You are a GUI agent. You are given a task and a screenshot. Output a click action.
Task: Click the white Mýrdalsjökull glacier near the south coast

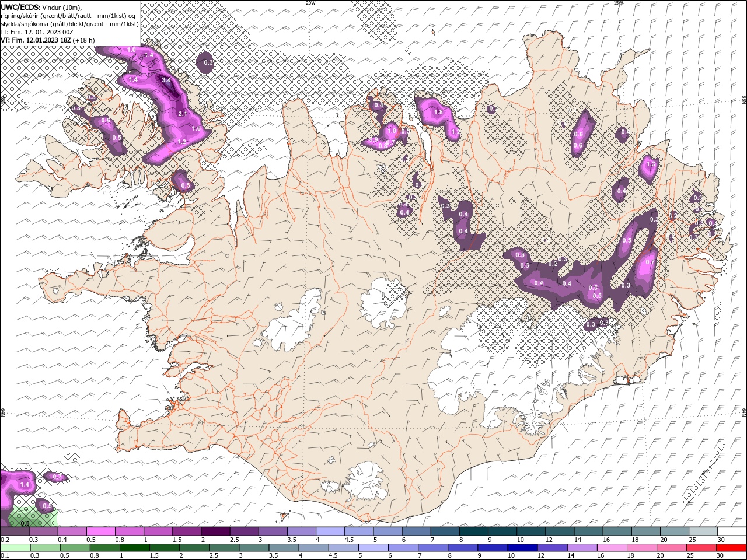[x=364, y=481]
